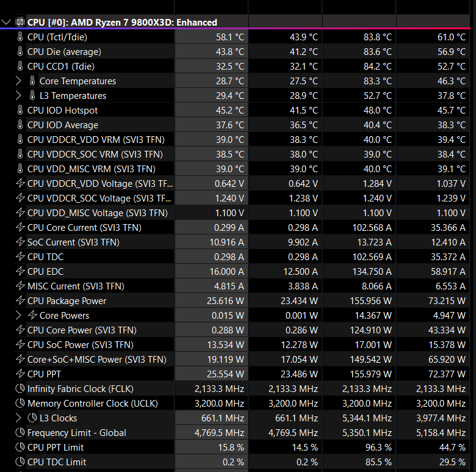This screenshot has height=472, width=476.
Task: Expand the Core Powers group
Action: coord(18,315)
